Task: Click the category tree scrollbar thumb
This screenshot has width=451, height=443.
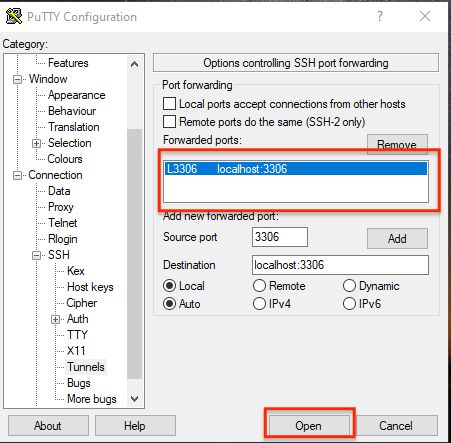Action: [x=134, y=254]
